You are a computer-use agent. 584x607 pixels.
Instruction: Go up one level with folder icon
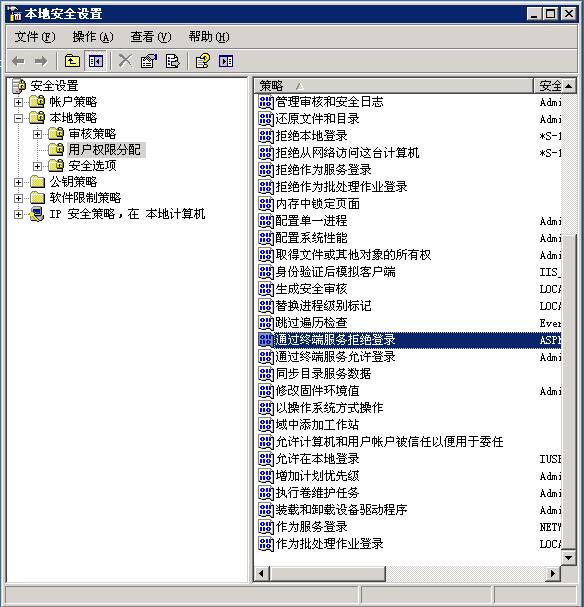[x=72, y=61]
